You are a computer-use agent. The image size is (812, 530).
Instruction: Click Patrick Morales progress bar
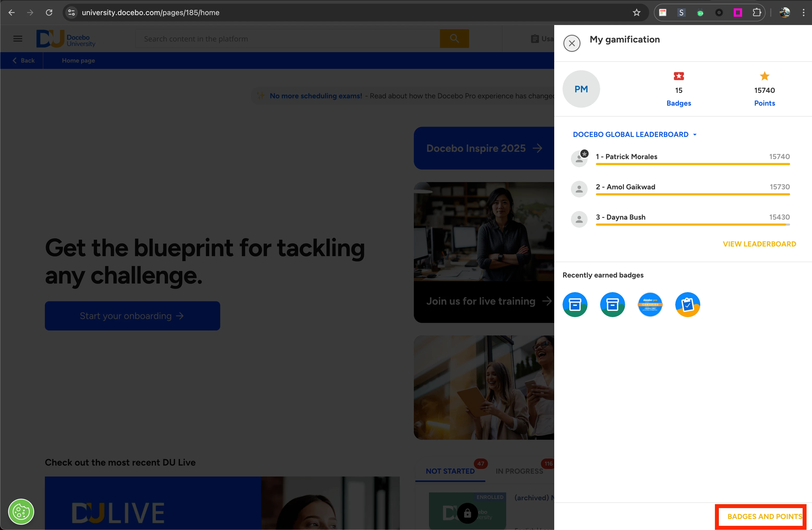(x=692, y=164)
